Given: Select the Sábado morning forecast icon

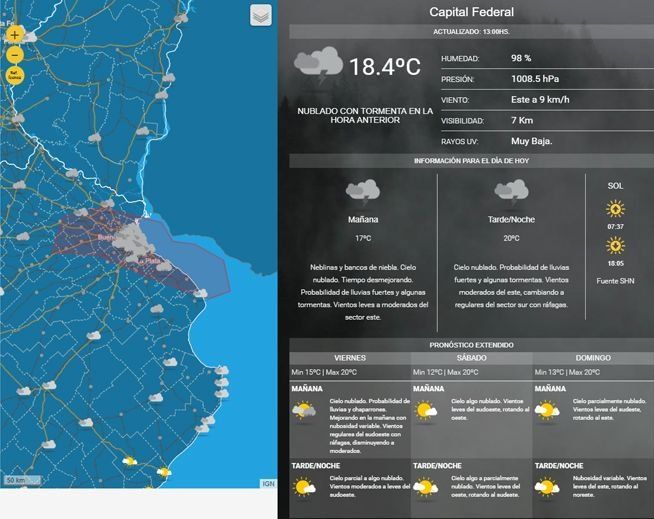Looking at the screenshot, I should (426, 410).
